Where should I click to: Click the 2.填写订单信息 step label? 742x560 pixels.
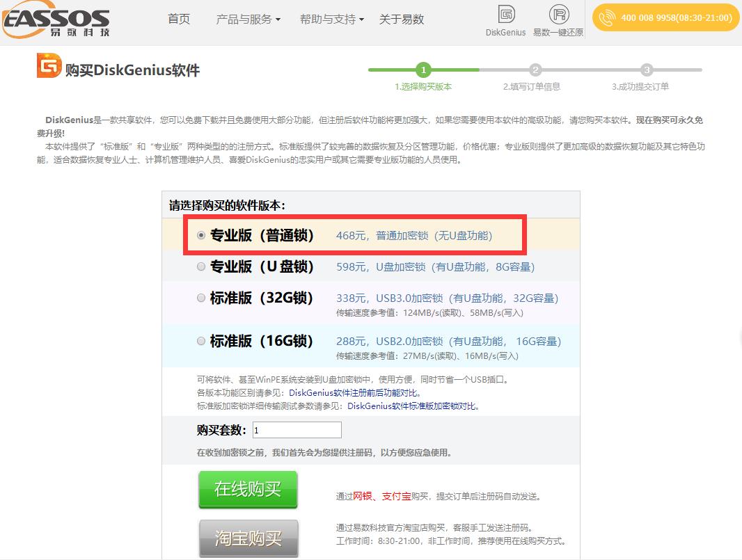[531, 86]
